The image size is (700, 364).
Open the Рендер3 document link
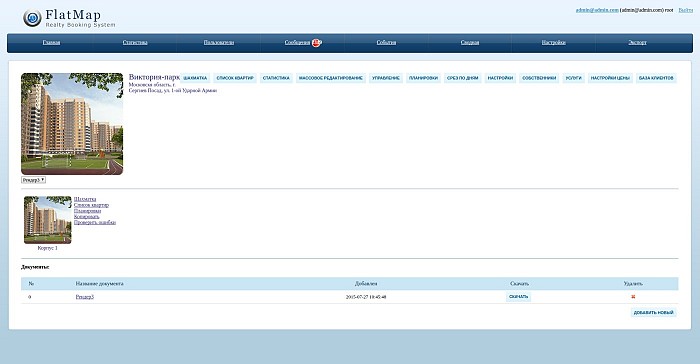coord(85,297)
